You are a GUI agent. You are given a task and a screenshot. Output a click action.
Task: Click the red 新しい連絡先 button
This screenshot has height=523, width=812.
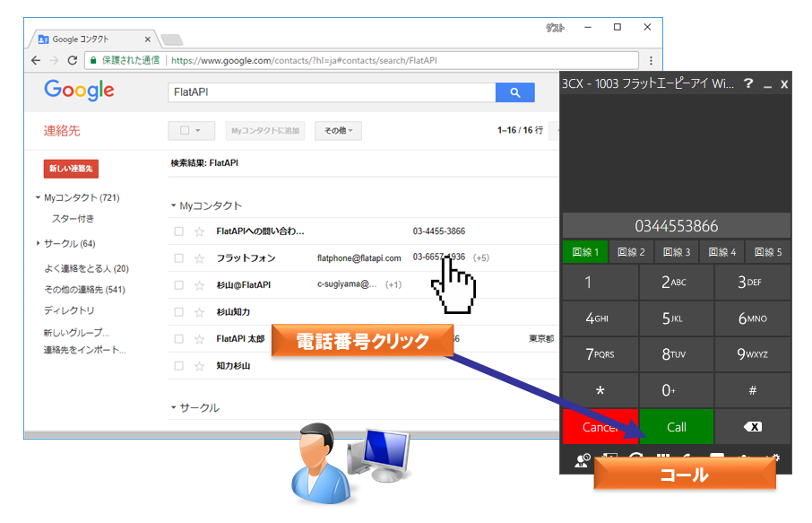click(x=71, y=169)
